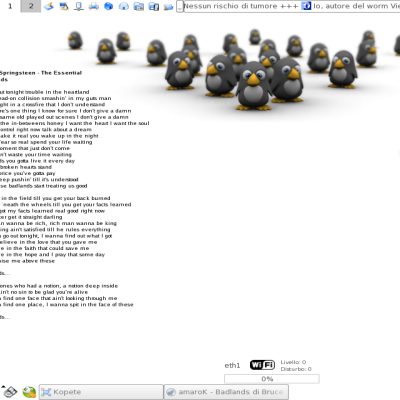Open headline 'Nessun rischio di tumore'
400x400 pixels.
(x=230, y=6)
